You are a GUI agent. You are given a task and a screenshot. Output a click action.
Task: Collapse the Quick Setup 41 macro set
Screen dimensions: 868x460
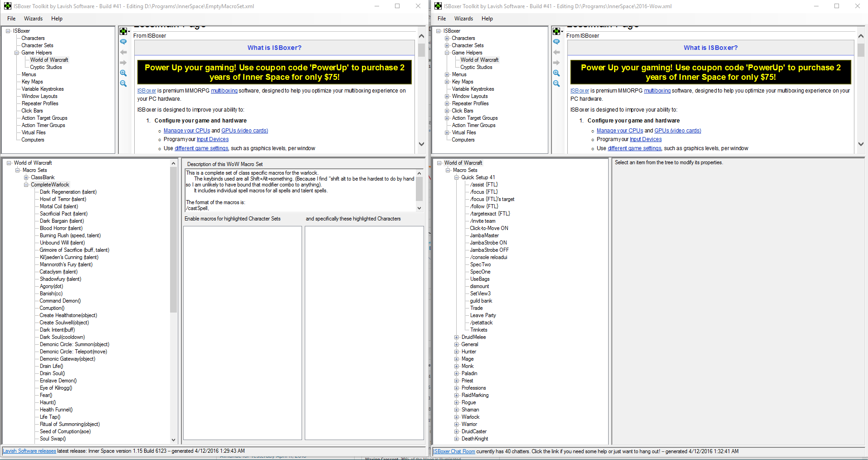coord(457,177)
